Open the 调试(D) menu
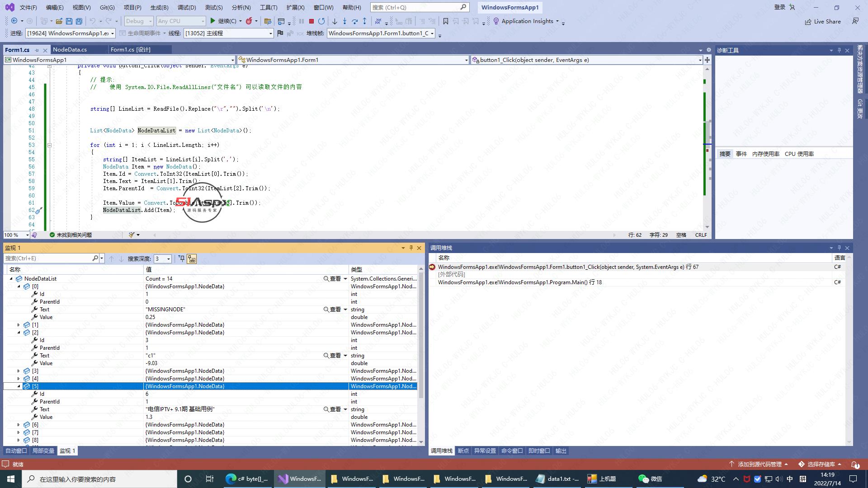 pyautogui.click(x=186, y=7)
